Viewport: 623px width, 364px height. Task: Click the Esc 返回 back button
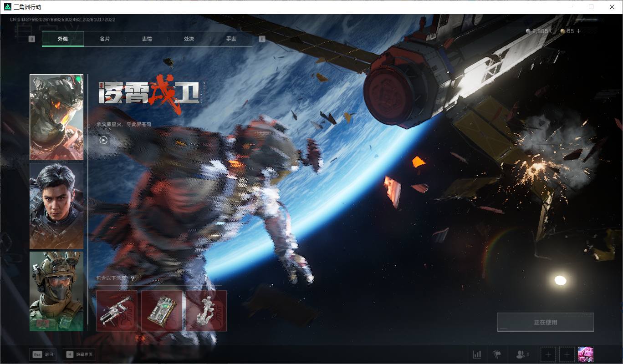[43, 354]
